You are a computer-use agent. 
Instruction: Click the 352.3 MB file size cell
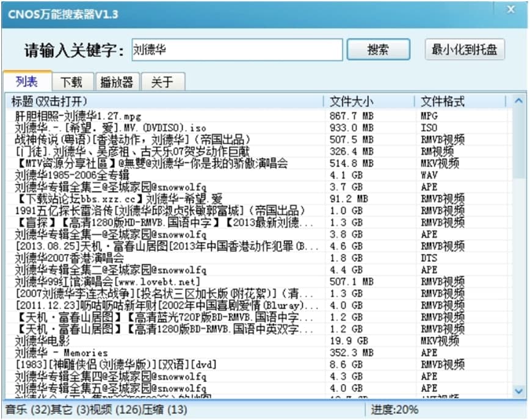[x=352, y=352]
